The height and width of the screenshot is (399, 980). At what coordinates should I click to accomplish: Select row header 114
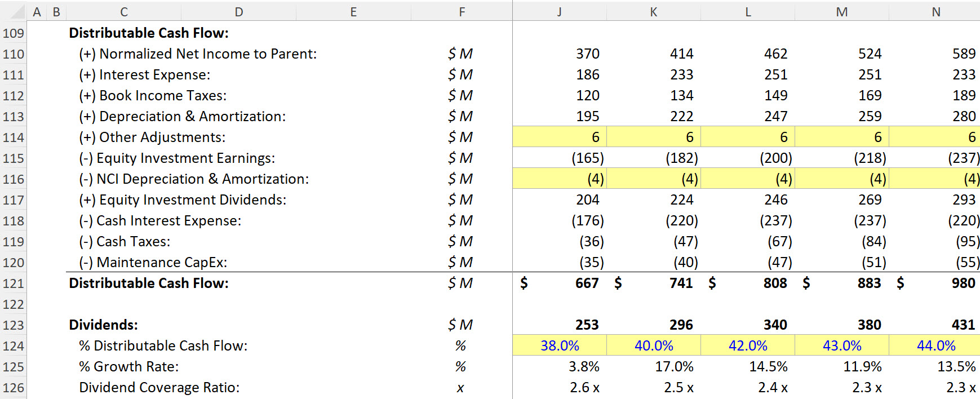tap(14, 138)
